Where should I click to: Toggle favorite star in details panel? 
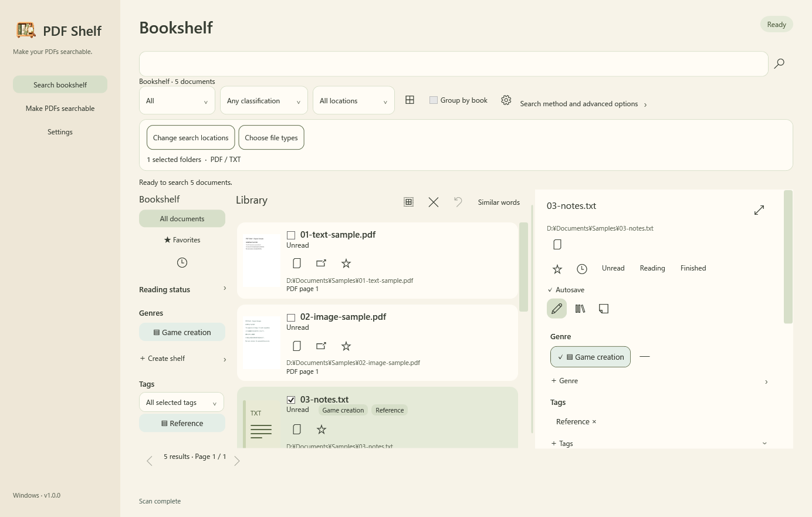click(x=557, y=269)
